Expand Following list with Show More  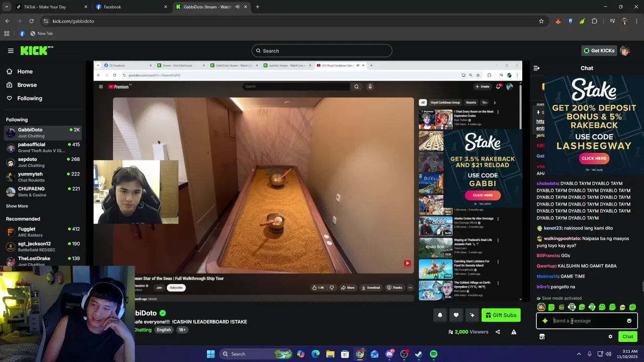coord(17,206)
